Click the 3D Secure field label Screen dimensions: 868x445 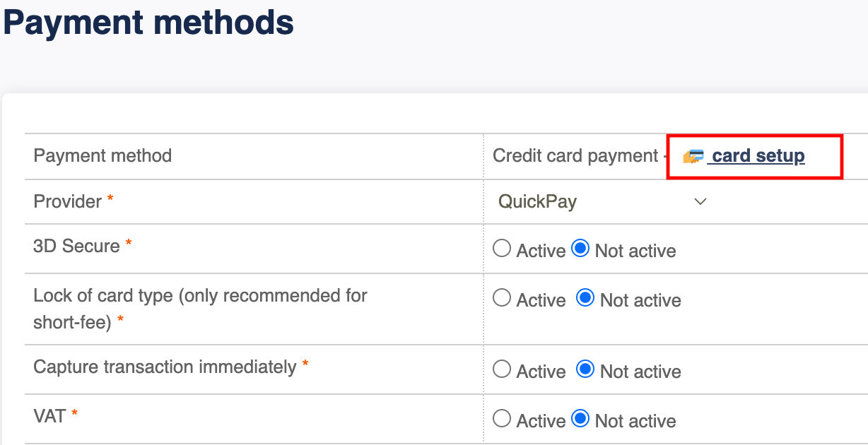pos(83,246)
